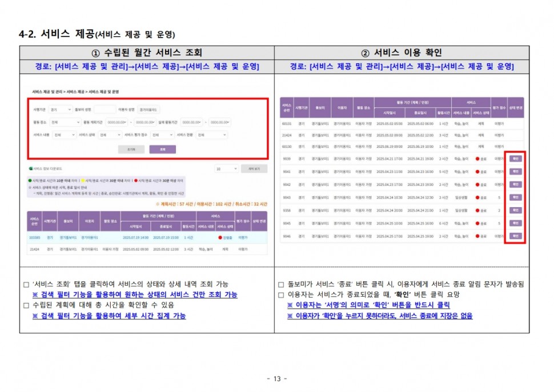Viewport: 554px width, 392px height.
Task: Open the 서비스 내용 filter dropdown
Action: pos(64,135)
